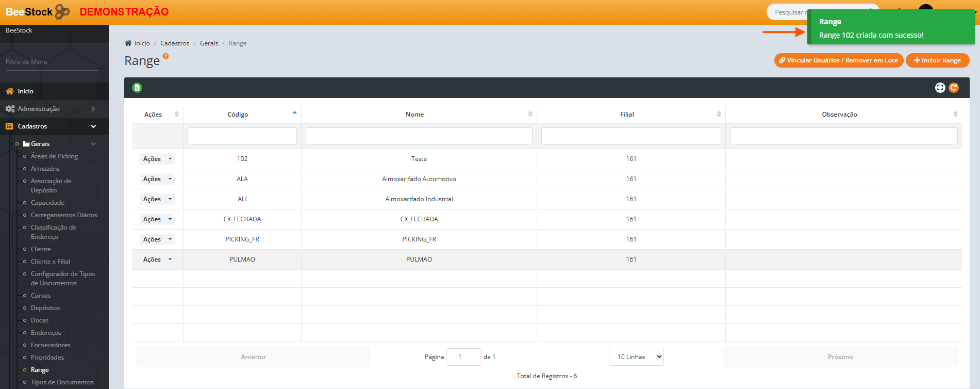
Task: Open the 10 Linhas page size selector
Action: (636, 357)
